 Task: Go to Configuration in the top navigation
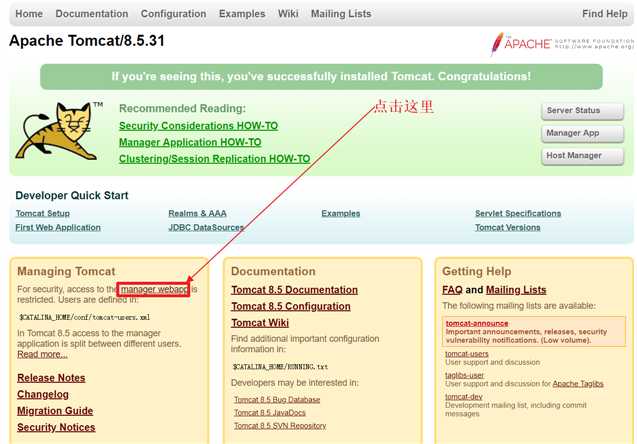click(x=173, y=14)
